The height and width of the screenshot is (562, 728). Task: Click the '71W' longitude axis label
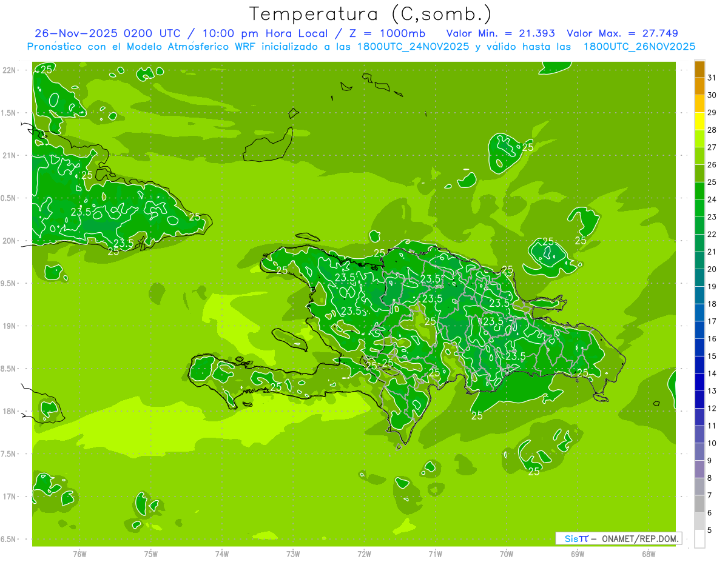pos(435,554)
